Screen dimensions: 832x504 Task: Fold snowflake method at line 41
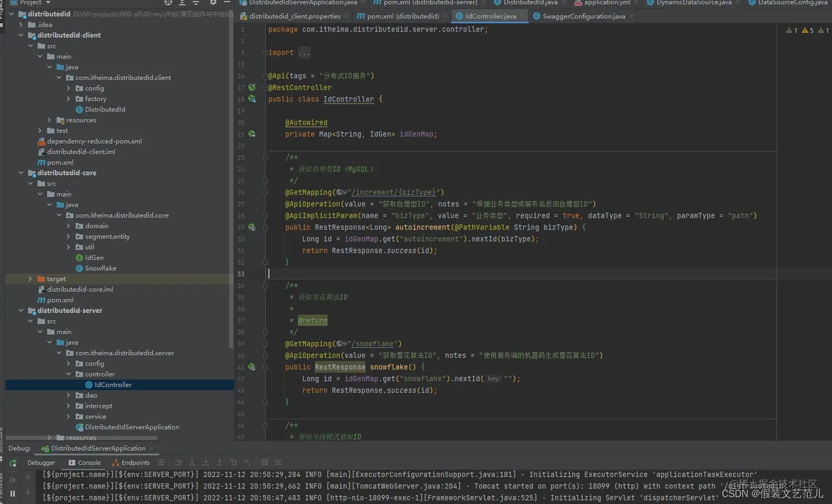click(x=265, y=367)
